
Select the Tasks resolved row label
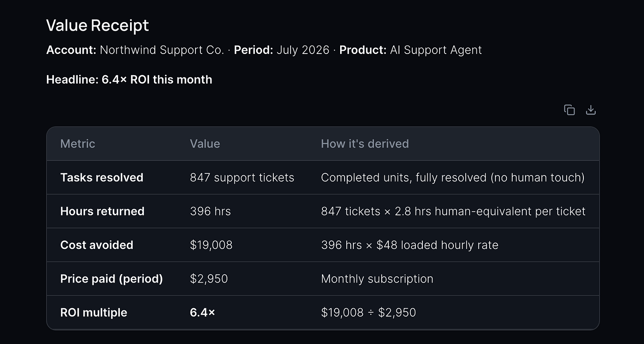click(x=102, y=177)
